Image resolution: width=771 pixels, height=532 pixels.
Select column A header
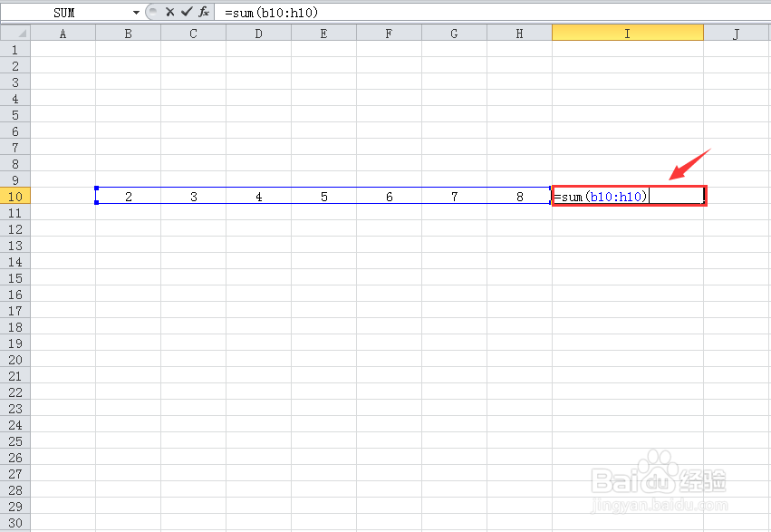pyautogui.click(x=63, y=34)
